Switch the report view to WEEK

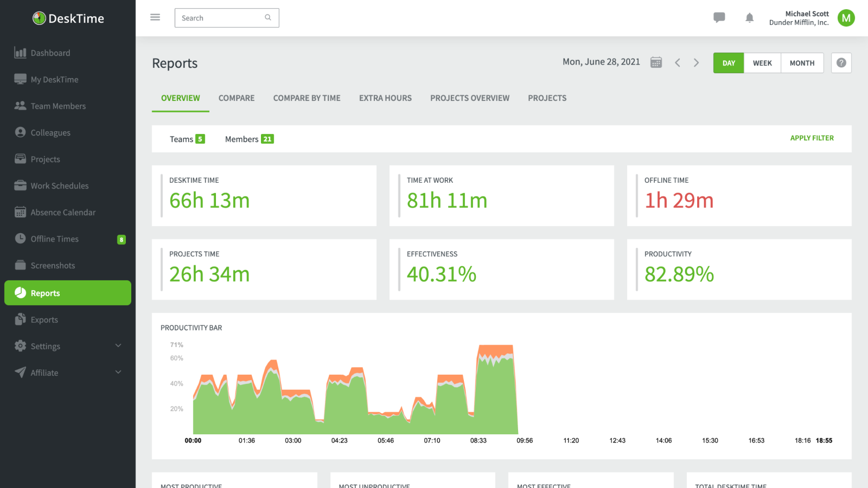[762, 63]
